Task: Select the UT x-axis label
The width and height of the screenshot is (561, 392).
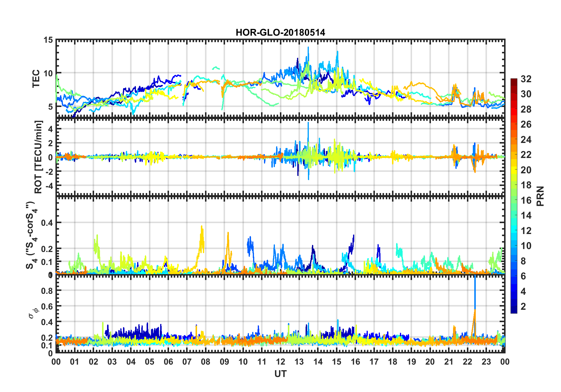Action: [280, 374]
